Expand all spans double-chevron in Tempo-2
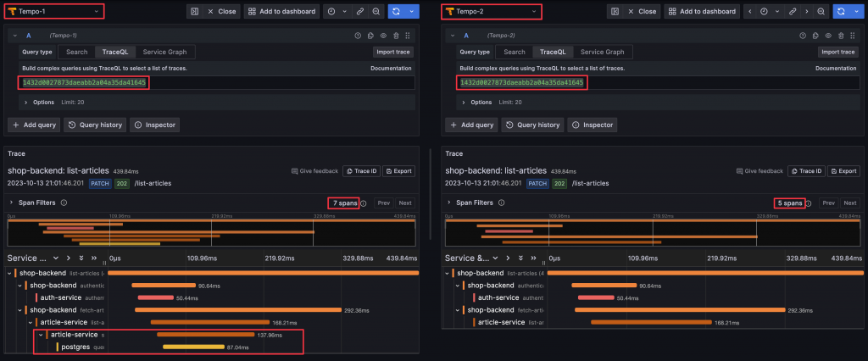The image size is (868, 361). click(520, 258)
